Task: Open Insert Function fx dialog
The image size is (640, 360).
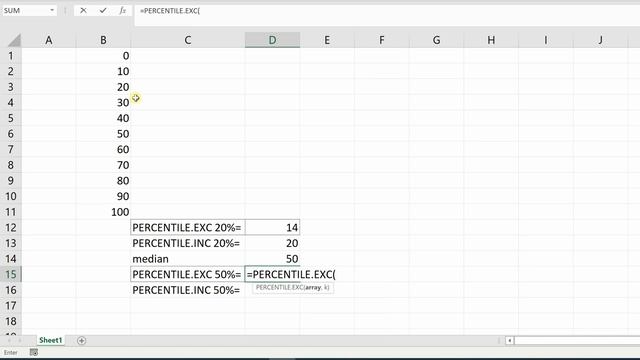Action: click(x=122, y=11)
